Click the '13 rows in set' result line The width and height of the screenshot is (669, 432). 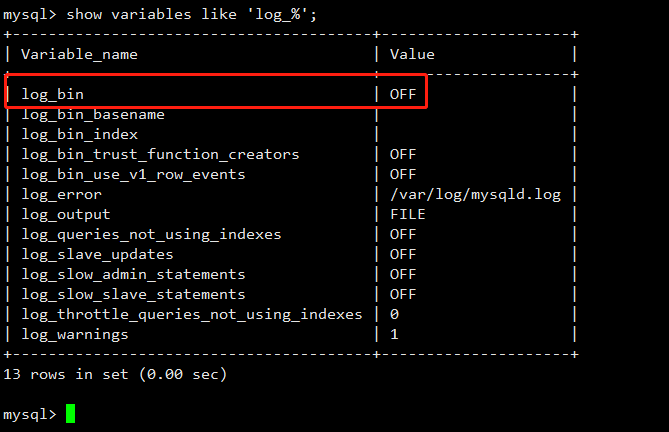click(115, 374)
